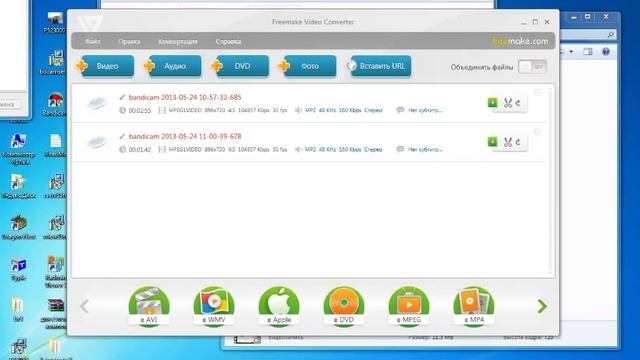Cut the bandicam 10-57-32-685 video with scissors
This screenshot has width=640, height=360.
pyautogui.click(x=508, y=103)
